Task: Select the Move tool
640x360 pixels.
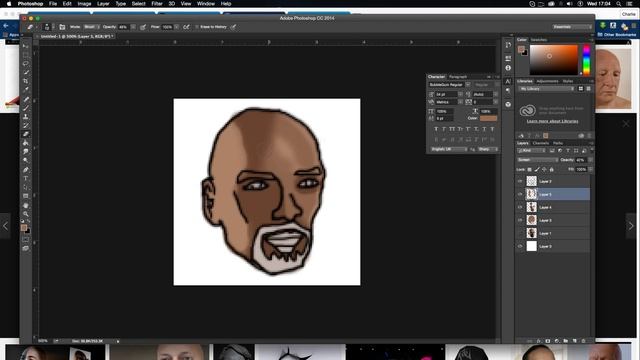Action: pyautogui.click(x=26, y=46)
